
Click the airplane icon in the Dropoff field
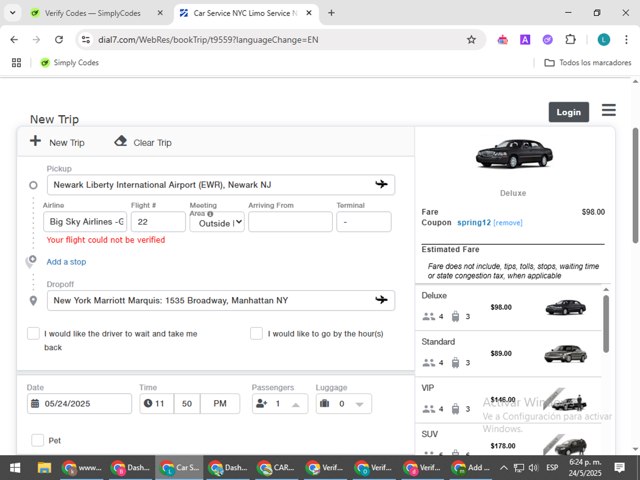(381, 300)
